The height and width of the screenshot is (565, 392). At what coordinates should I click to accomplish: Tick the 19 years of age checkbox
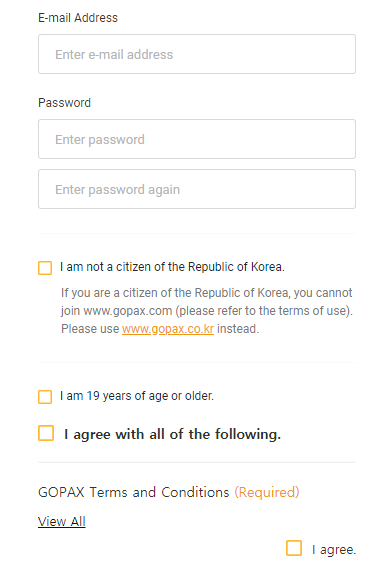(45, 397)
